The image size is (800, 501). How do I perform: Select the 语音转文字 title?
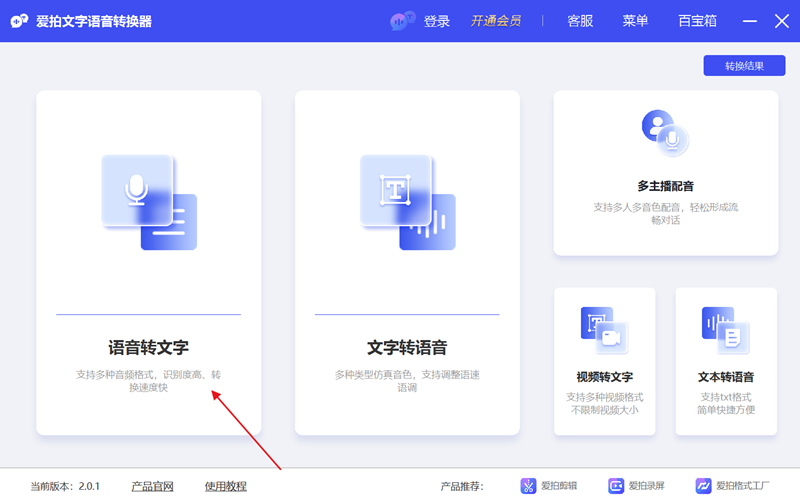[148, 347]
